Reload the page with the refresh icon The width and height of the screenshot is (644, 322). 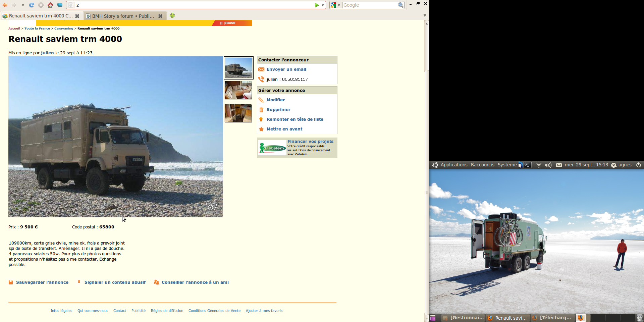pyautogui.click(x=32, y=5)
